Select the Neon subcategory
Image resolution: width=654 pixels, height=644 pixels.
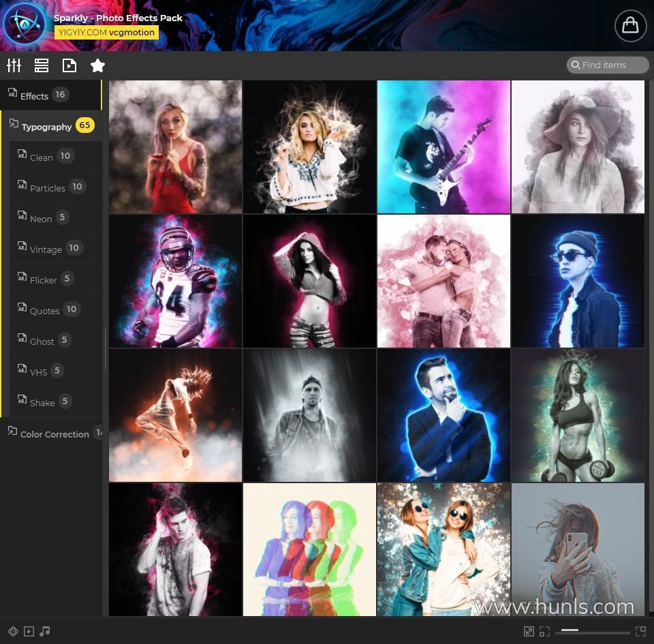pos(41,219)
